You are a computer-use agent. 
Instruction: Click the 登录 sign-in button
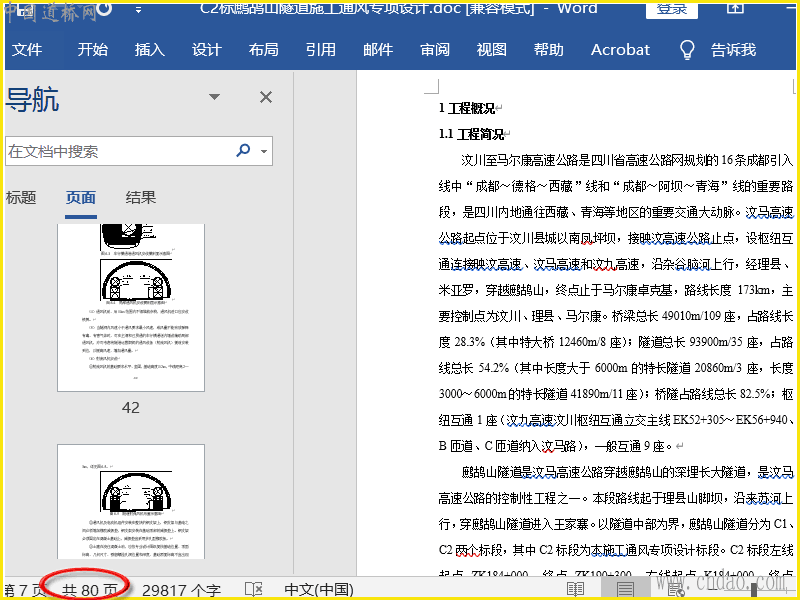(x=672, y=9)
